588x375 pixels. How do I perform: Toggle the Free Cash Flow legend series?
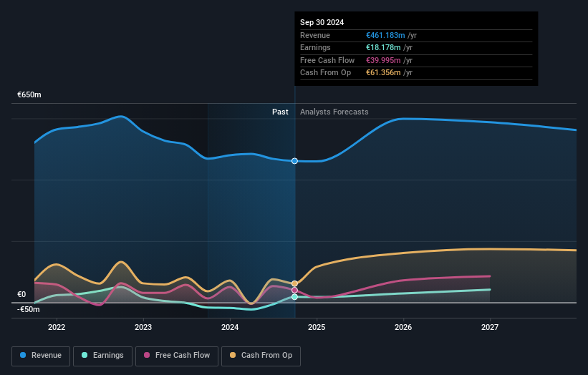pyautogui.click(x=177, y=356)
